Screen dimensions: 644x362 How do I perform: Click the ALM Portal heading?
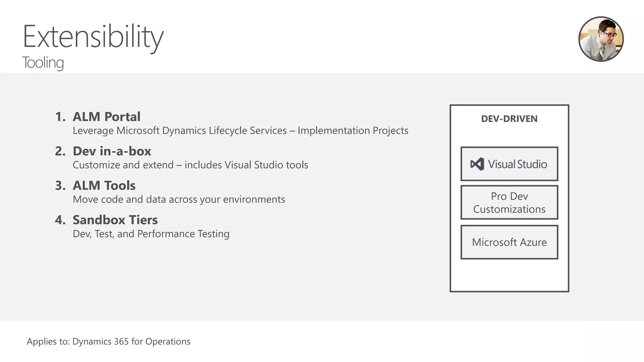click(x=107, y=117)
